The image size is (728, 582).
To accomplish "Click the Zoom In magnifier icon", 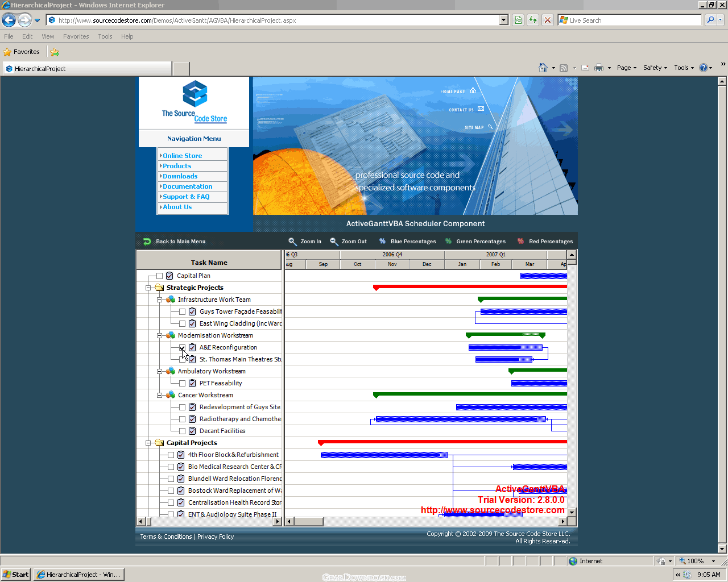I will click(292, 242).
